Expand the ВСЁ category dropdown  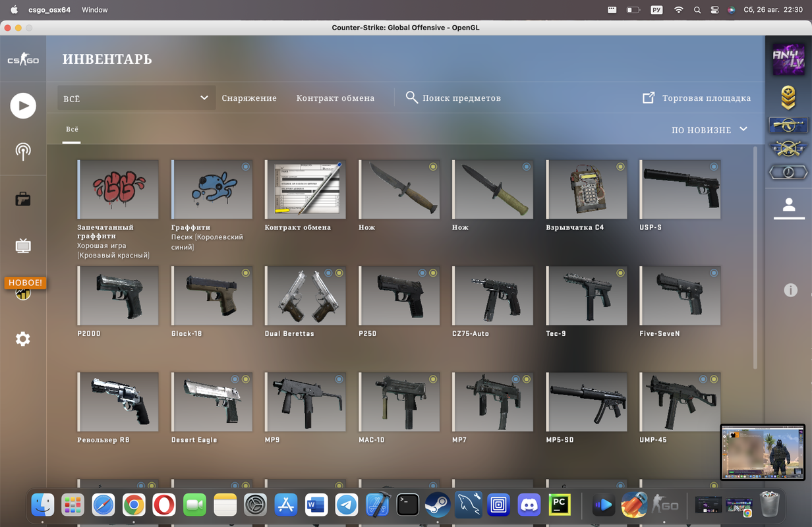point(136,98)
